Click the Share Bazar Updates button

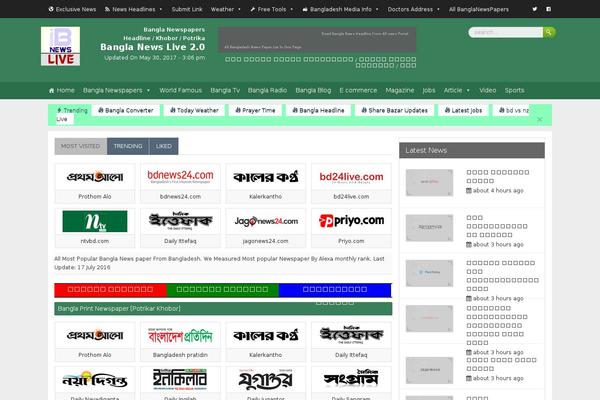(x=395, y=110)
